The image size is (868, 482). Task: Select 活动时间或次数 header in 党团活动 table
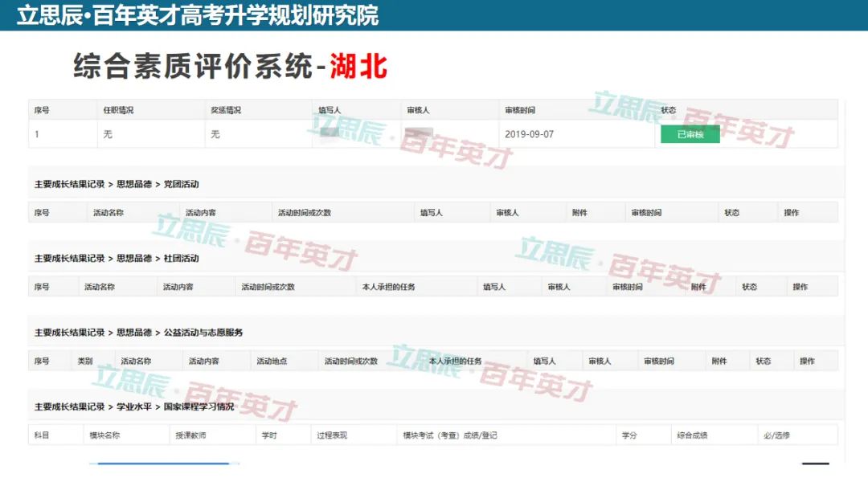click(x=305, y=213)
